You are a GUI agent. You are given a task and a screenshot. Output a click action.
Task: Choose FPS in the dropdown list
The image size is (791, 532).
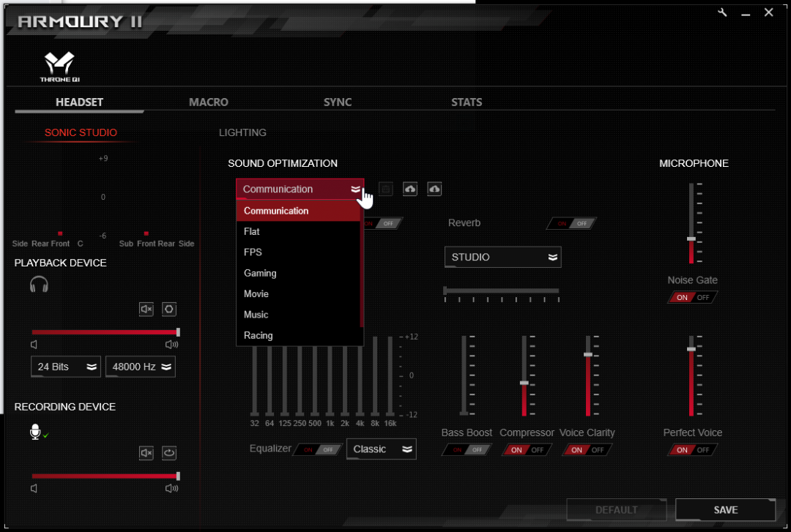pyautogui.click(x=298, y=252)
